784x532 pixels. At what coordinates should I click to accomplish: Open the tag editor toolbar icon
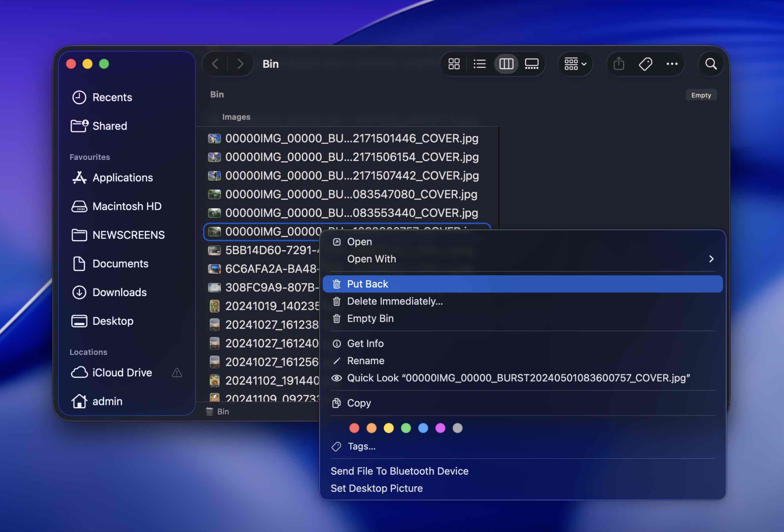click(645, 64)
